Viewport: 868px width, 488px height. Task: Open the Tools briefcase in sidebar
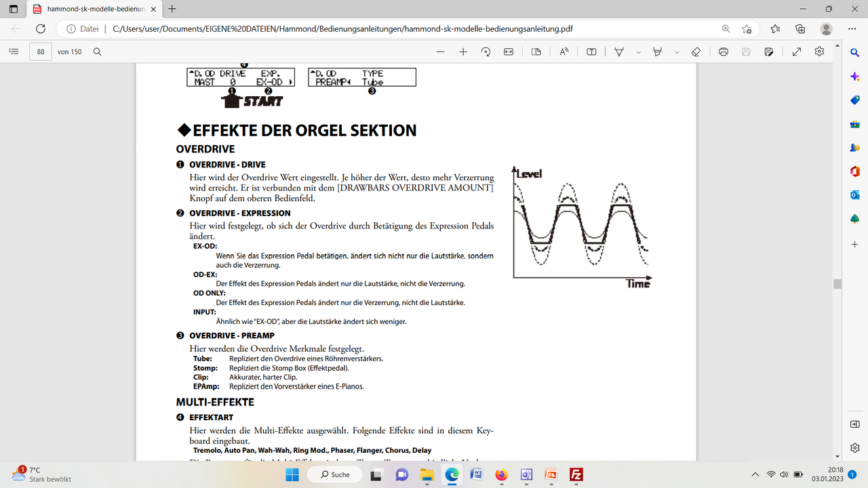tap(855, 124)
